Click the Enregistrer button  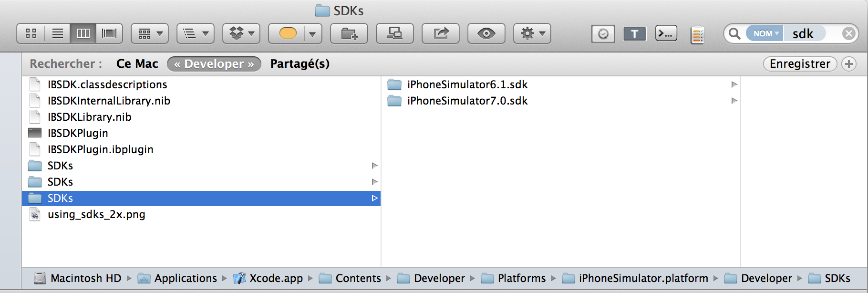[800, 64]
